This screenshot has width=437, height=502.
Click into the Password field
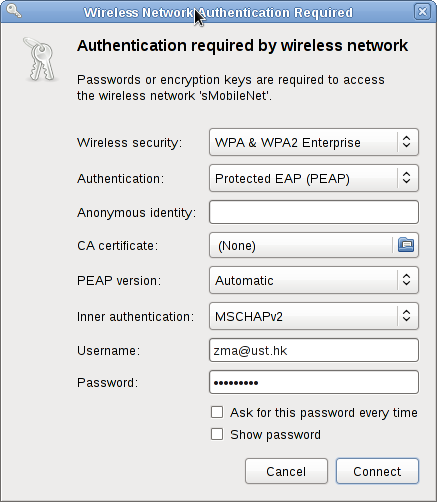coord(314,382)
